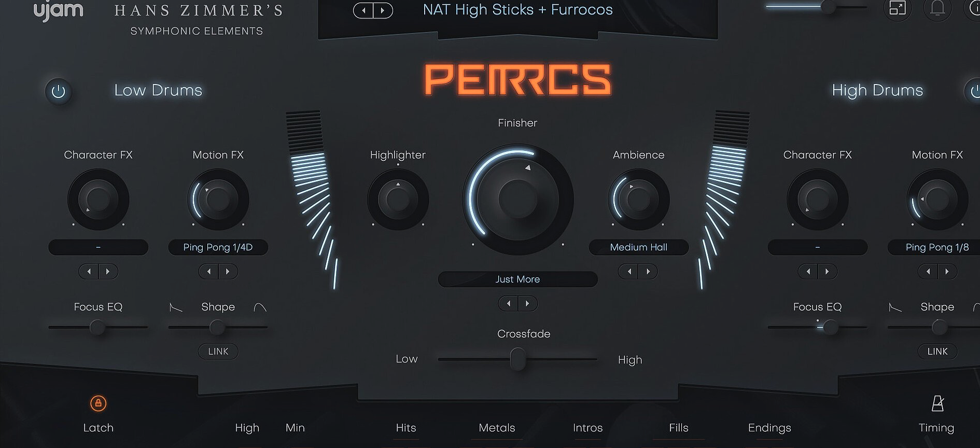Select the Min label in bottom bar
980x448 pixels.
295,428
